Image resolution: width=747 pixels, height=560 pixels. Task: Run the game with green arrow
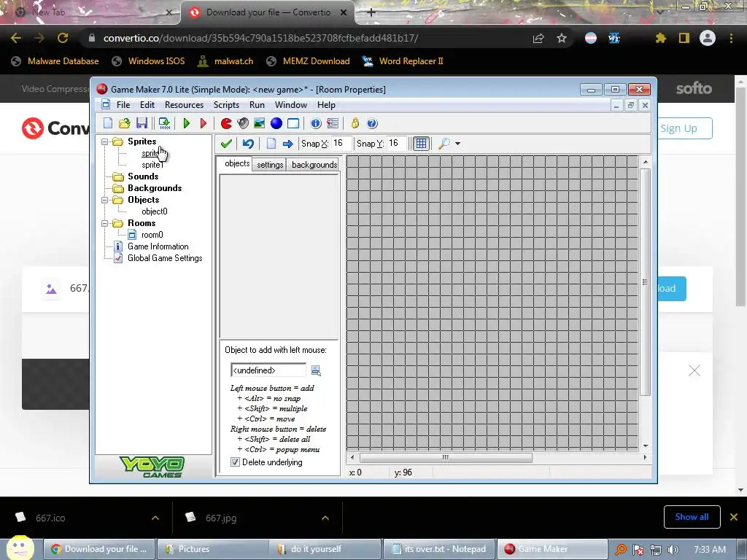186,123
